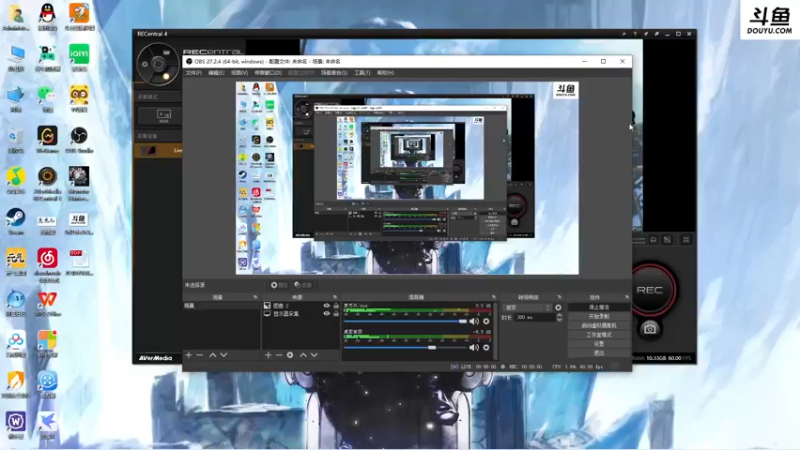
Task: Open the 停靠窗口(D) menu in OBS
Action: (x=268, y=73)
